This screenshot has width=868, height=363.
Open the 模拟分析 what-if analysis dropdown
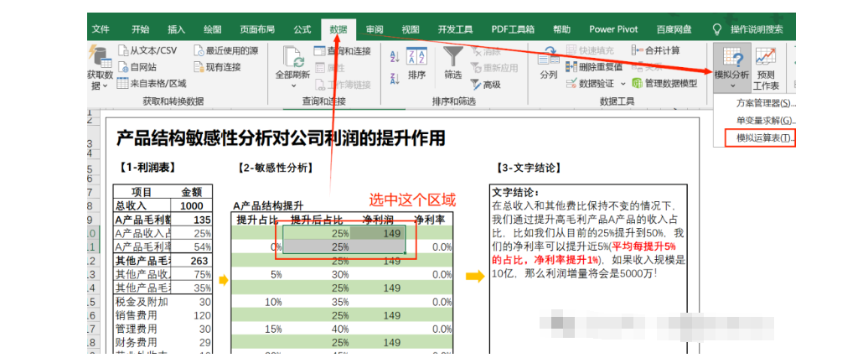pos(731,67)
